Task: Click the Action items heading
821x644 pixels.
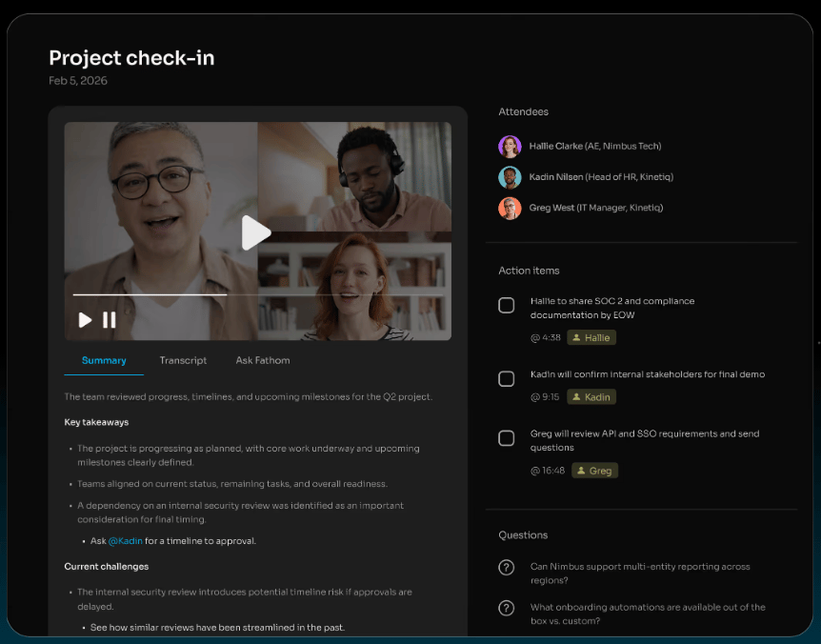Action: click(x=529, y=271)
